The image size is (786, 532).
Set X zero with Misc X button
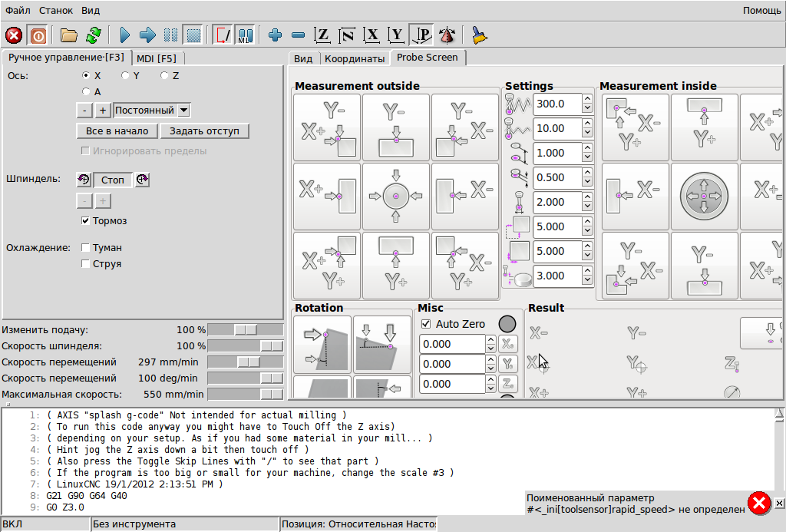tap(508, 344)
